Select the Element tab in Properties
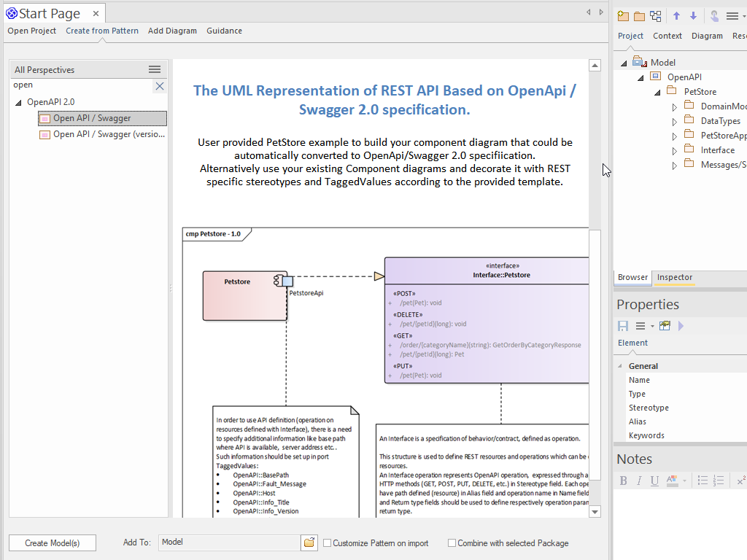The width and height of the screenshot is (747, 560). [632, 343]
